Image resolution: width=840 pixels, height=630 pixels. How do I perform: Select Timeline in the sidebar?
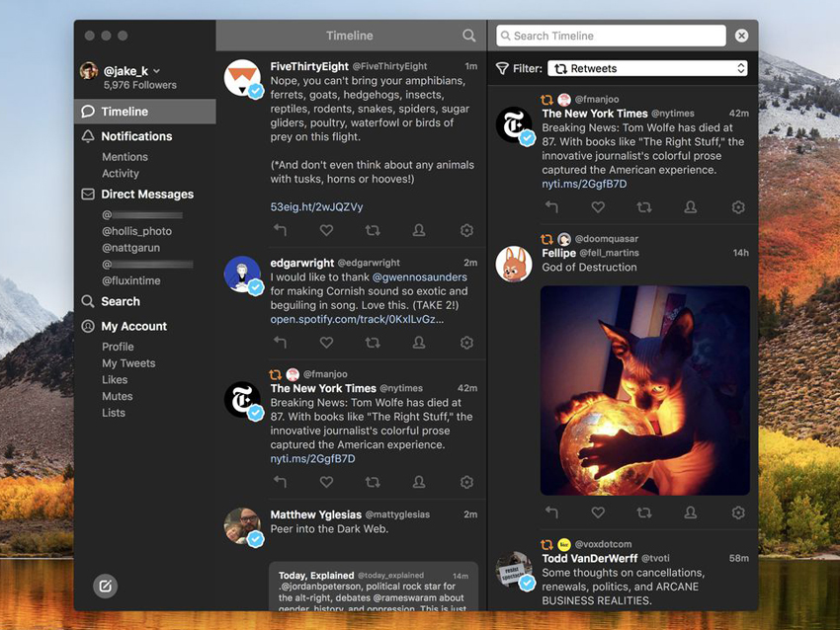point(145,112)
